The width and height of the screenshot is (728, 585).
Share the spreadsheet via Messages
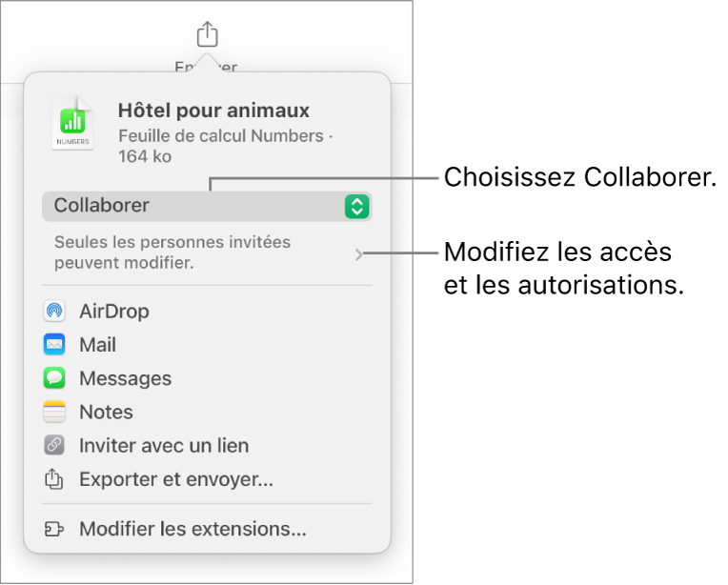coord(125,378)
